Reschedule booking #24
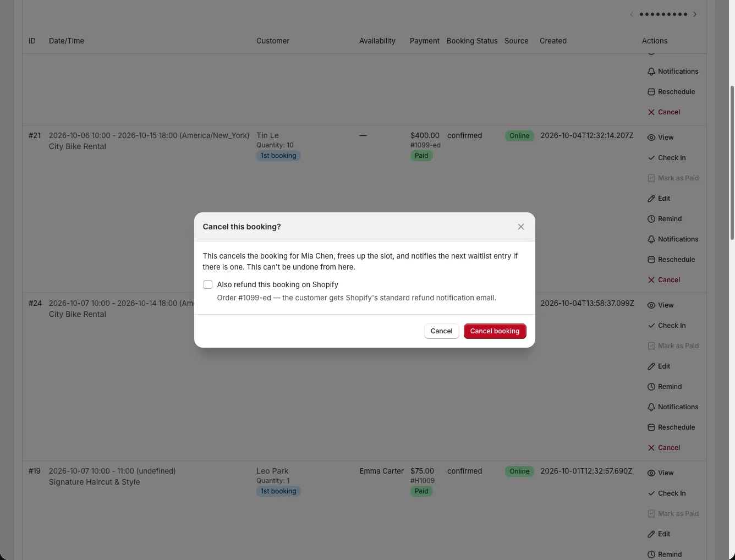 click(x=671, y=427)
